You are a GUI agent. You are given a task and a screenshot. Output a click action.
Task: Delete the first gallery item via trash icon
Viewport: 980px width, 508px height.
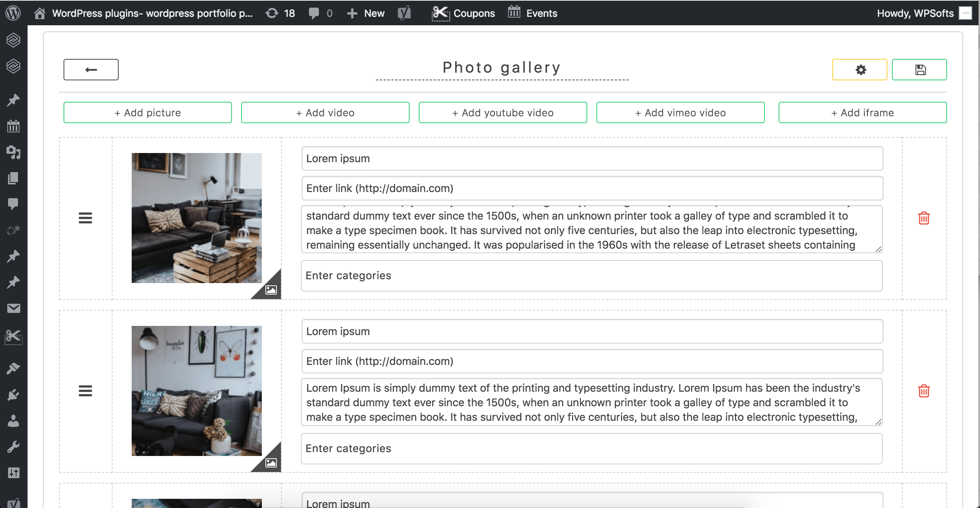[x=924, y=218]
